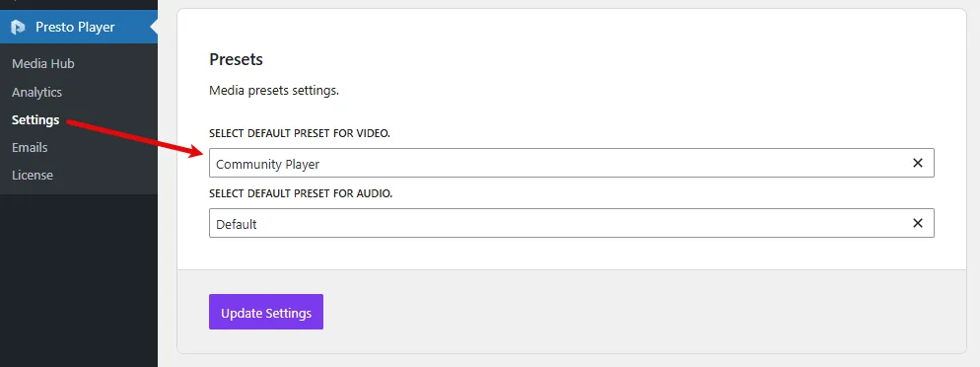The width and height of the screenshot is (980, 367).
Task: Select Settings in the sidebar
Action: [x=35, y=119]
